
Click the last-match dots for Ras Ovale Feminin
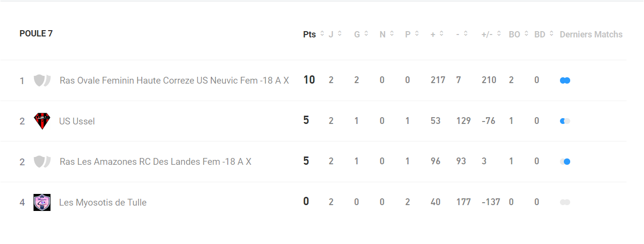point(565,81)
